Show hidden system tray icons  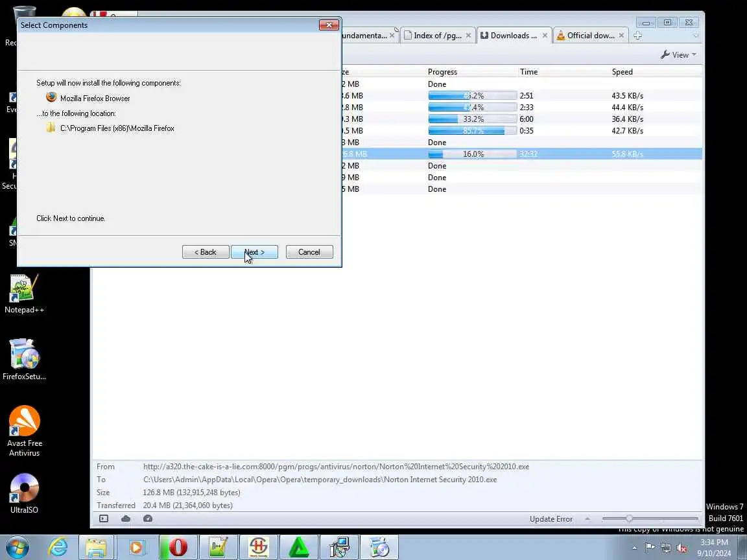point(634,548)
